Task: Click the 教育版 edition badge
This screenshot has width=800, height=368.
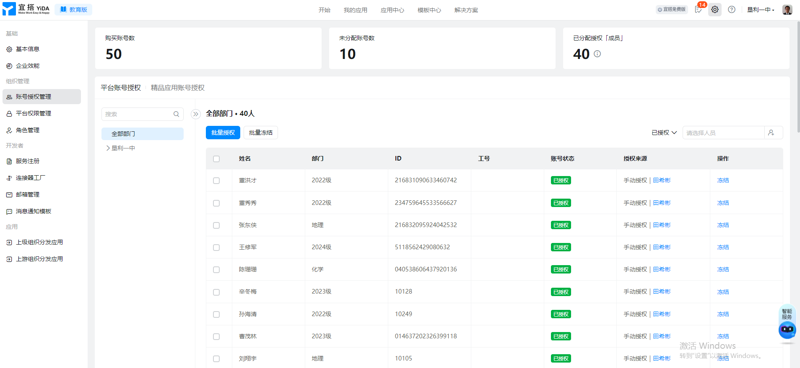Action: point(73,10)
